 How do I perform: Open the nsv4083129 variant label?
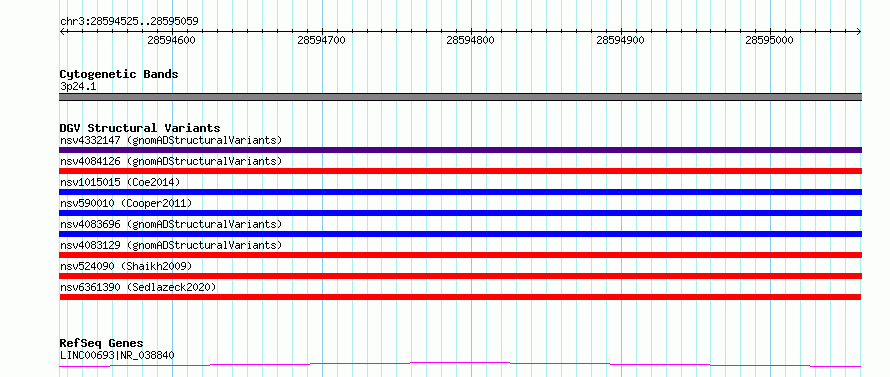[171, 245]
